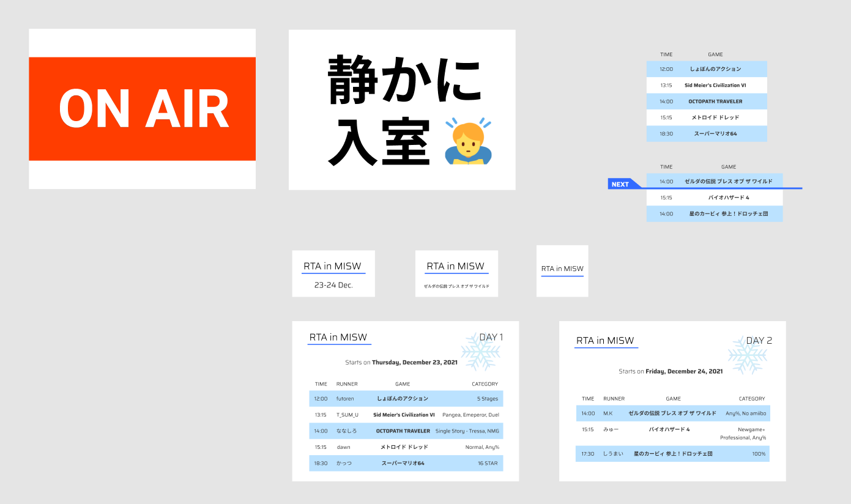
Task: Click しょぼんのアクション in the compact five-row schedule
Action: coord(715,69)
